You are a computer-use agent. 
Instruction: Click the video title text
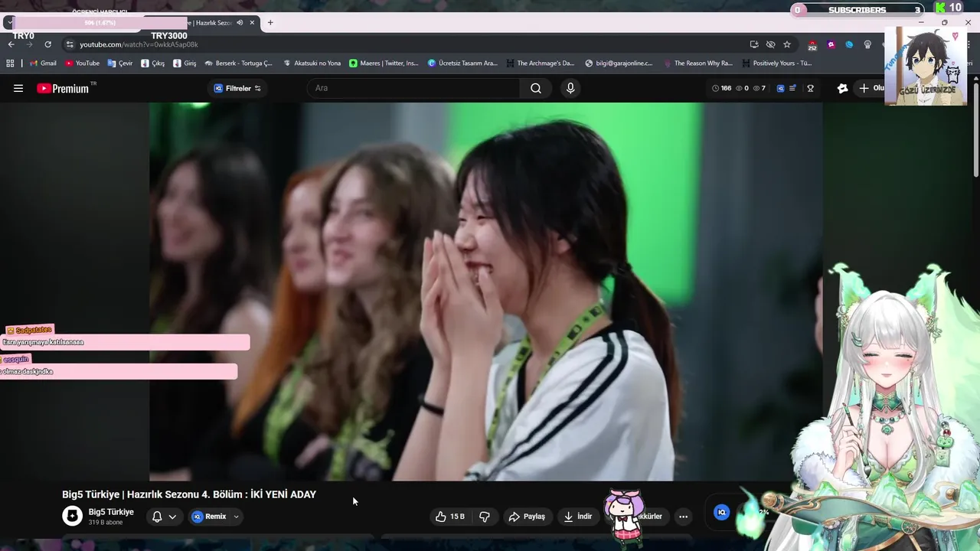(x=189, y=494)
